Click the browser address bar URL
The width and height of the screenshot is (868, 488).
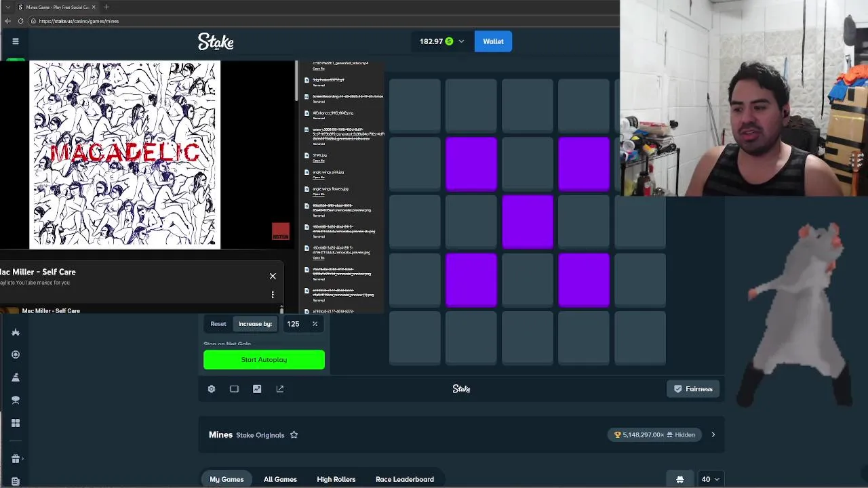(79, 21)
